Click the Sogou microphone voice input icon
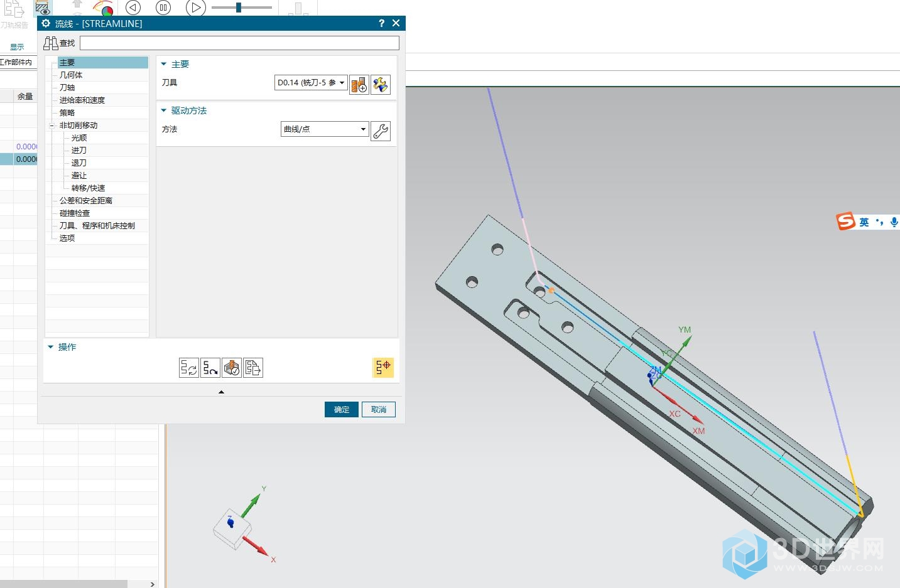 [x=894, y=222]
